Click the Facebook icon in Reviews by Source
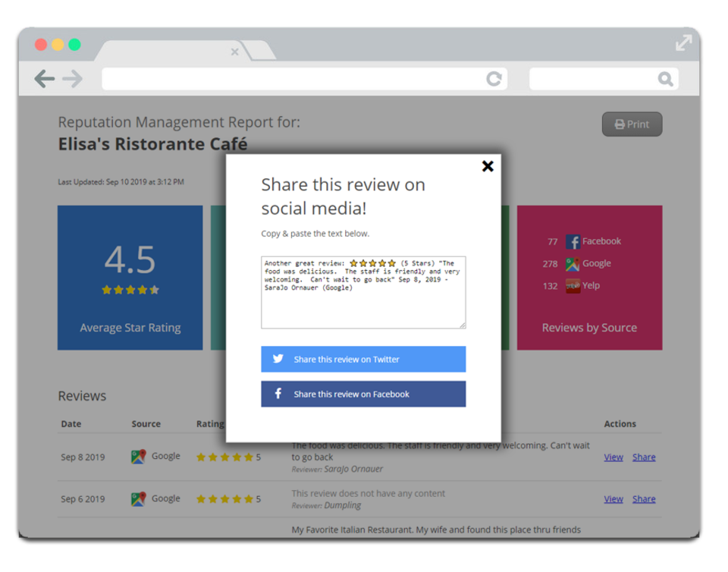This screenshot has width=728, height=572. [x=573, y=241]
